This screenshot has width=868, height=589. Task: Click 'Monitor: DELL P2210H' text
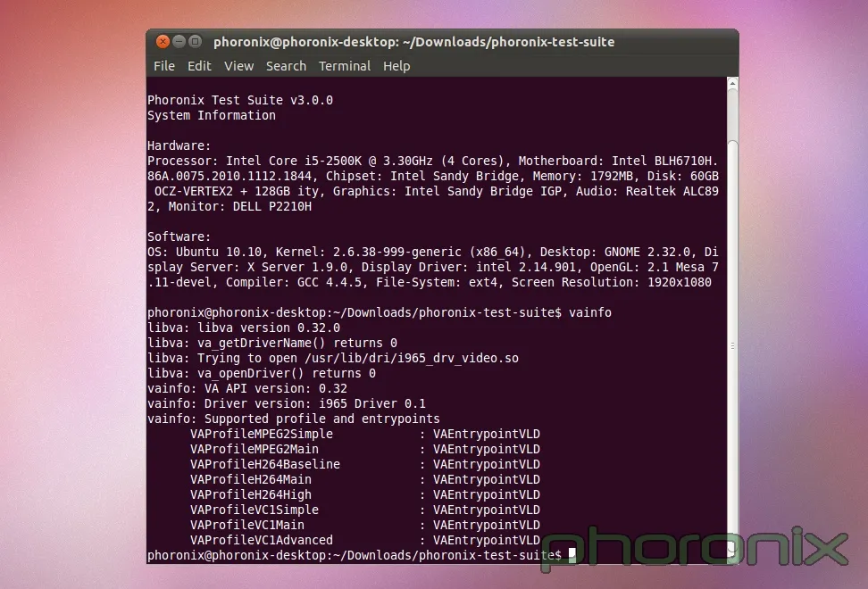coord(239,206)
